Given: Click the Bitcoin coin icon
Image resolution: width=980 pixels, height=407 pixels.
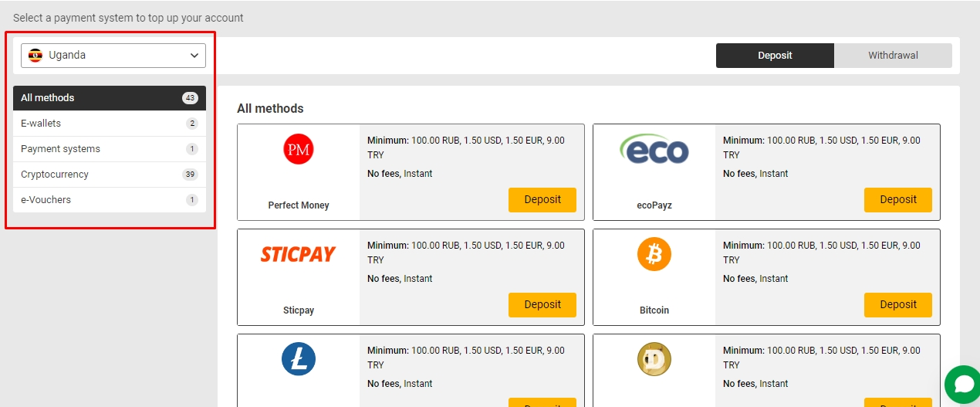Looking at the screenshot, I should pos(654,254).
